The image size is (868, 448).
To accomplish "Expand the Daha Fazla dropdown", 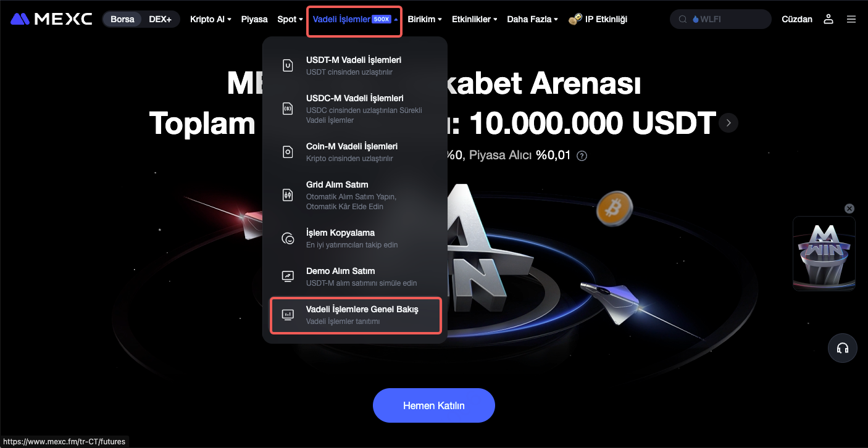I will pyautogui.click(x=532, y=19).
